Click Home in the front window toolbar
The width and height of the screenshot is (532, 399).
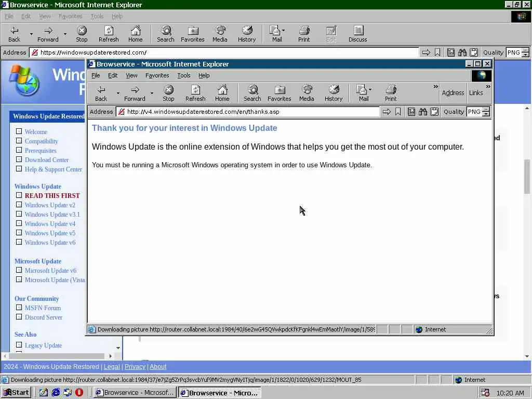click(x=222, y=94)
